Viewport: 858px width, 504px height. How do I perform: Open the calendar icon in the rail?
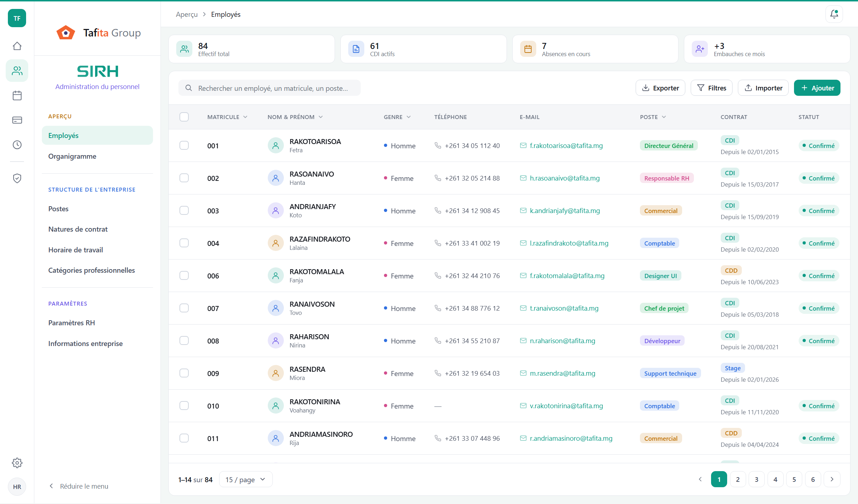point(17,95)
